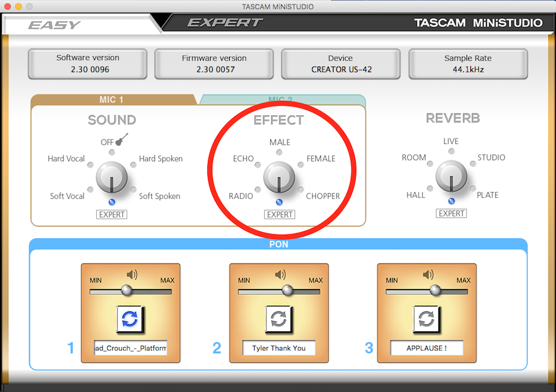Click the Tyler Thank You file field
This screenshot has height=392, width=556.
tap(279, 348)
